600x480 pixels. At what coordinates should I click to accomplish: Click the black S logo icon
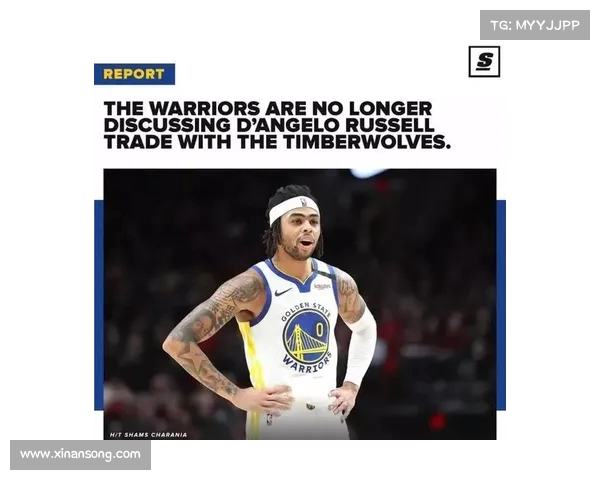(484, 62)
